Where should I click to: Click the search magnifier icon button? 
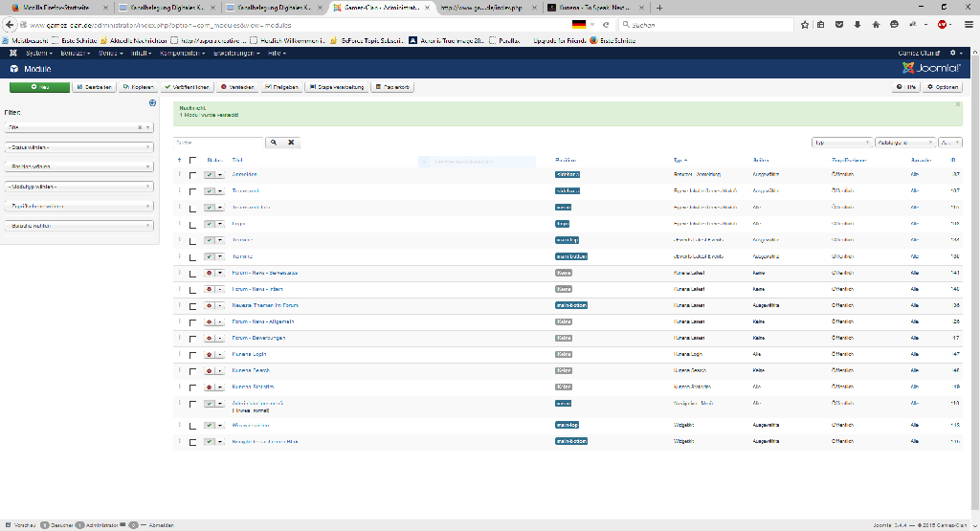[273, 143]
